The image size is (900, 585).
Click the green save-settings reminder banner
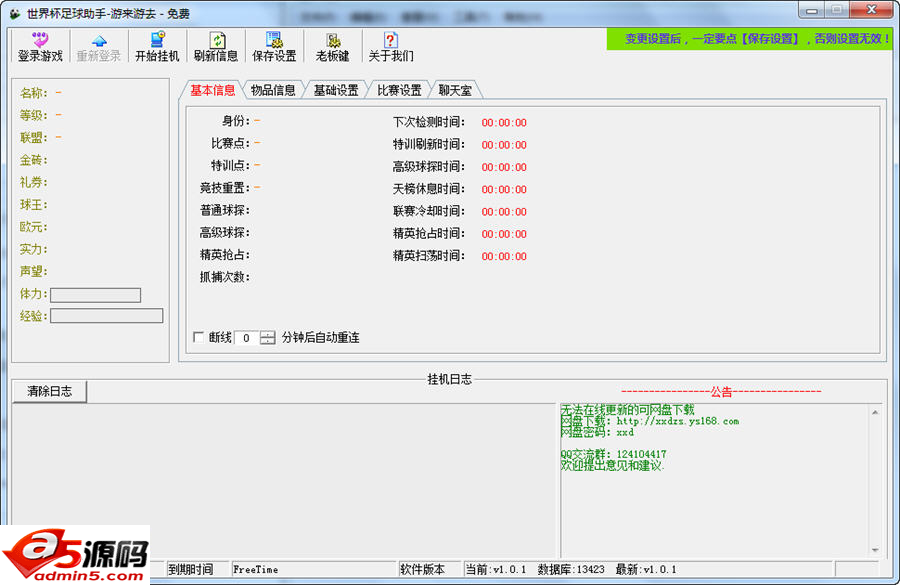(x=750, y=39)
